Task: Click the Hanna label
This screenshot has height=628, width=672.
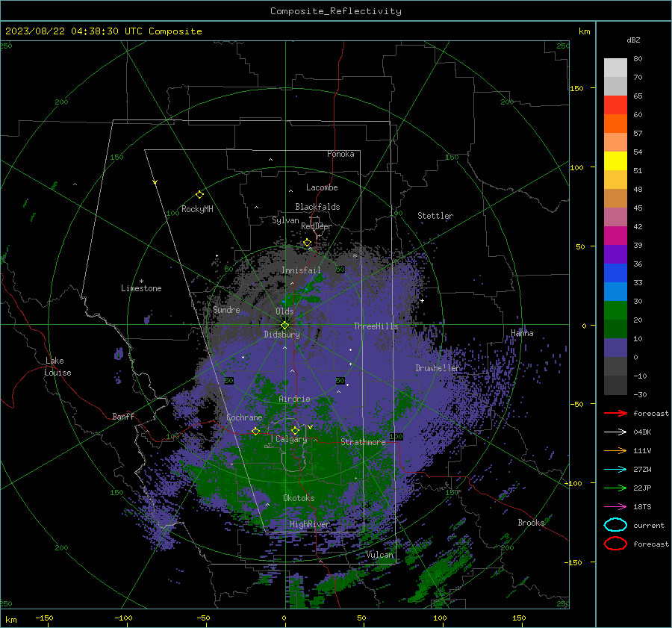Action: tap(522, 333)
